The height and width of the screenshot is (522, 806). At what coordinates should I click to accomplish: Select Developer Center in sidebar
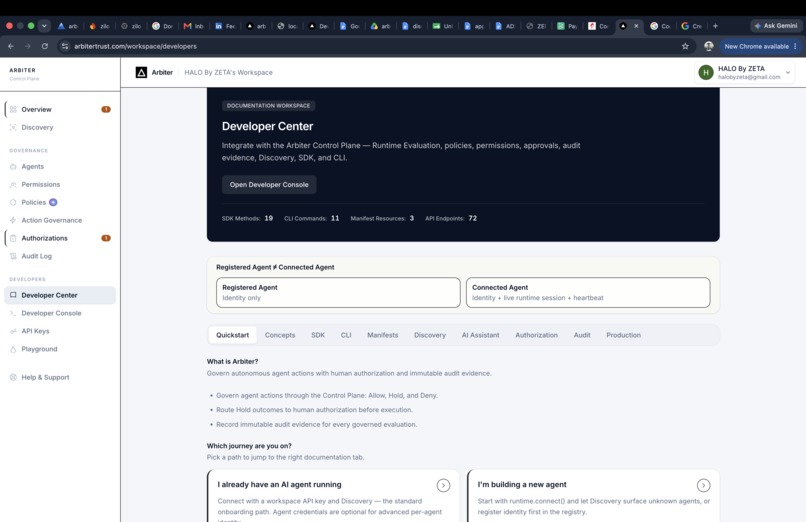click(x=60, y=295)
